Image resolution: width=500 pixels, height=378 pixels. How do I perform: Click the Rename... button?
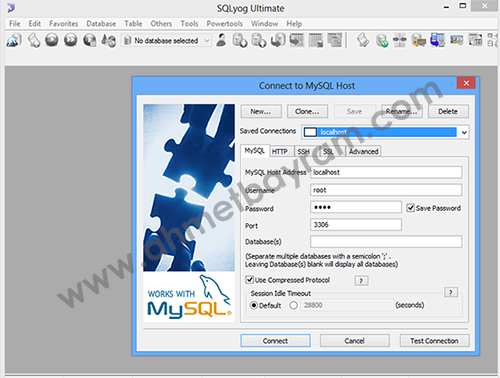[x=402, y=112]
